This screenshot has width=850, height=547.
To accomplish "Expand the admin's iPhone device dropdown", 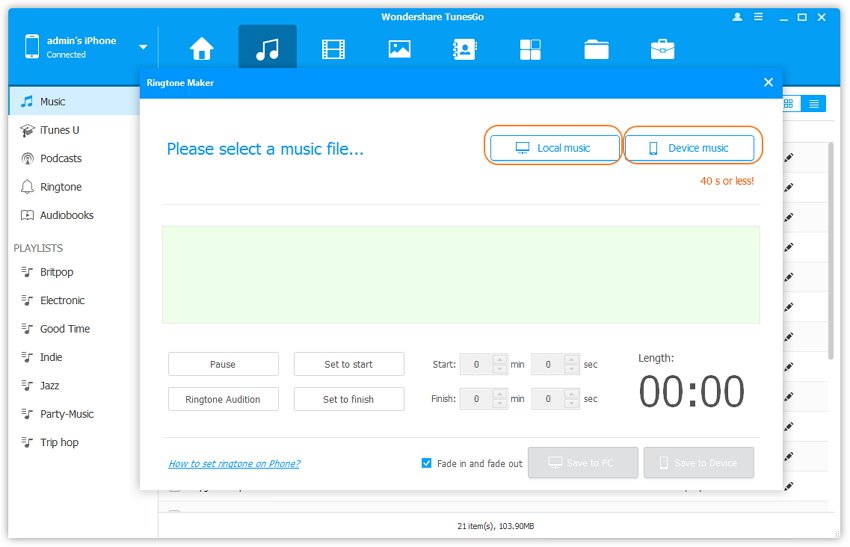I will (143, 47).
